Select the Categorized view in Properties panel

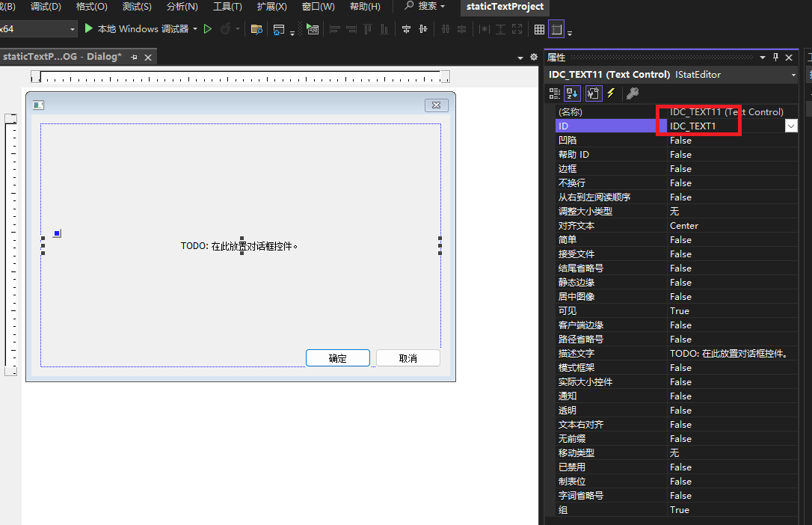[x=555, y=93]
